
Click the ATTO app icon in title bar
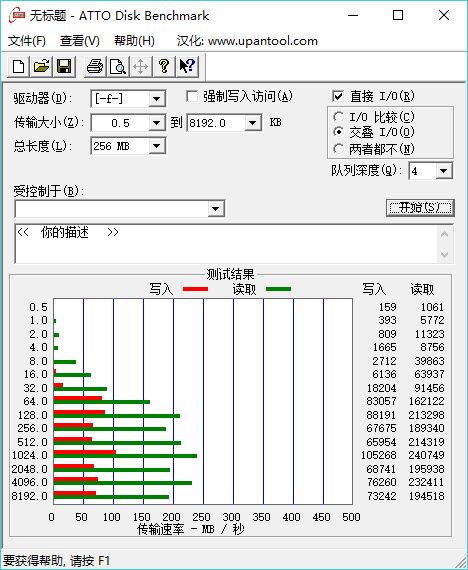tap(17, 16)
